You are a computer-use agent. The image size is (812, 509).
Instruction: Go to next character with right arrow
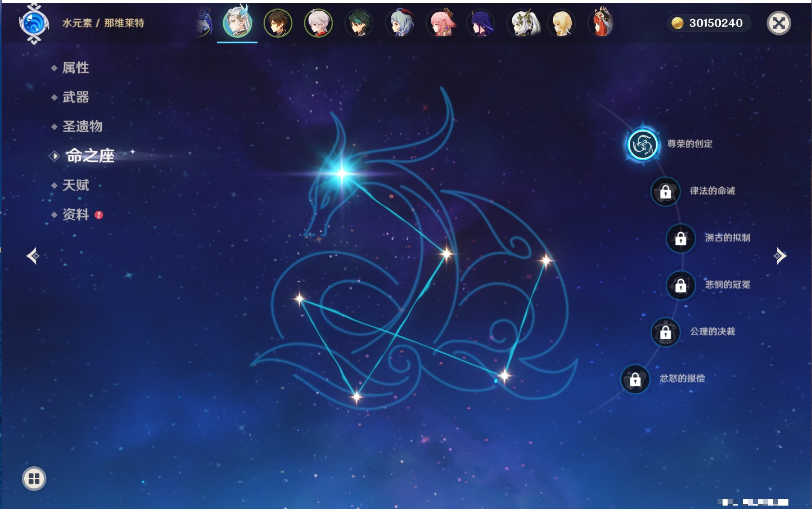point(780,256)
